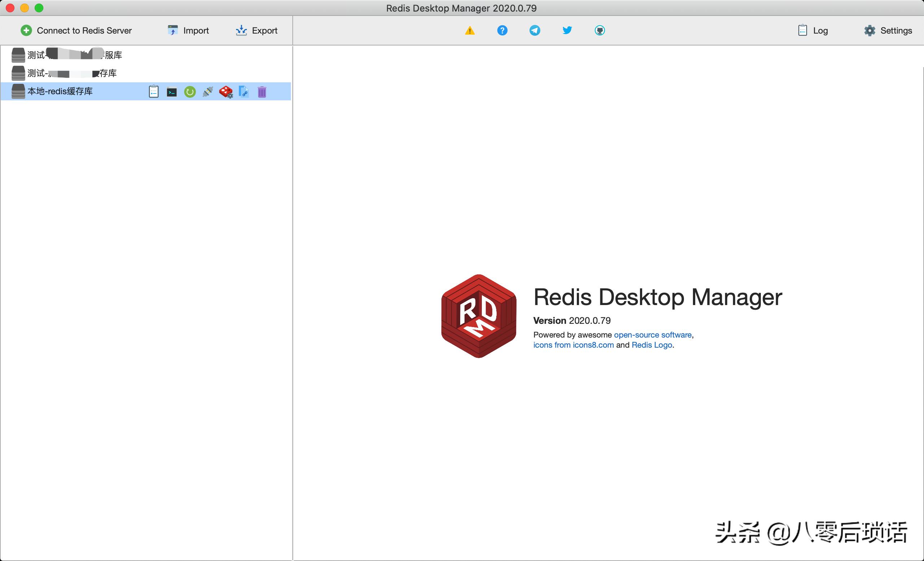Image resolution: width=924 pixels, height=561 pixels.
Task: Click the green reload server icon
Action: click(190, 92)
